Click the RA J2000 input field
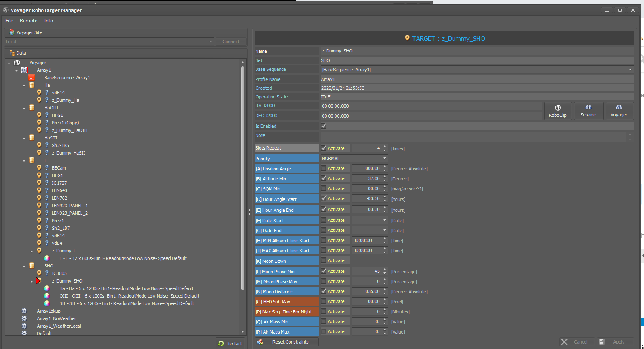 (431, 106)
